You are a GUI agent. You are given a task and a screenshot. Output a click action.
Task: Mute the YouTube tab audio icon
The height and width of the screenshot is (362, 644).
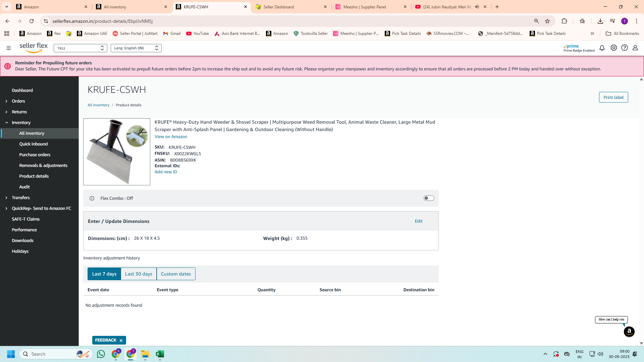coord(477,7)
